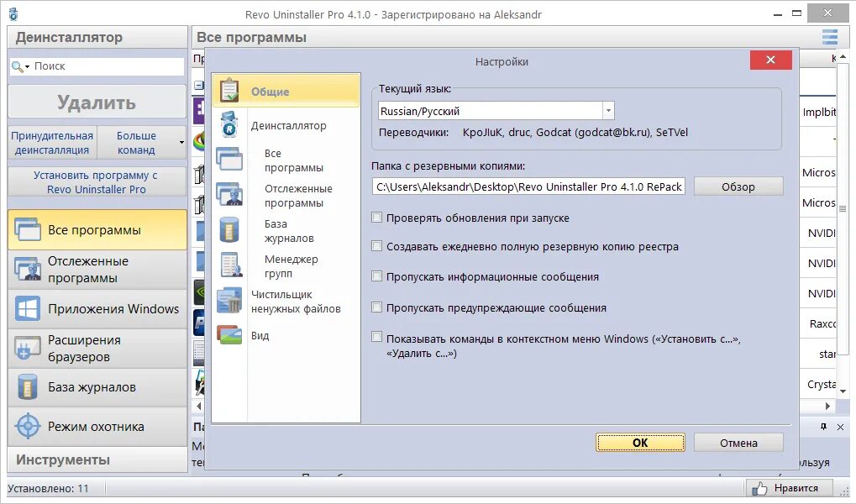This screenshot has width=856, height=504.
Task: Open the General settings icon (Общие)
Action: [229, 91]
